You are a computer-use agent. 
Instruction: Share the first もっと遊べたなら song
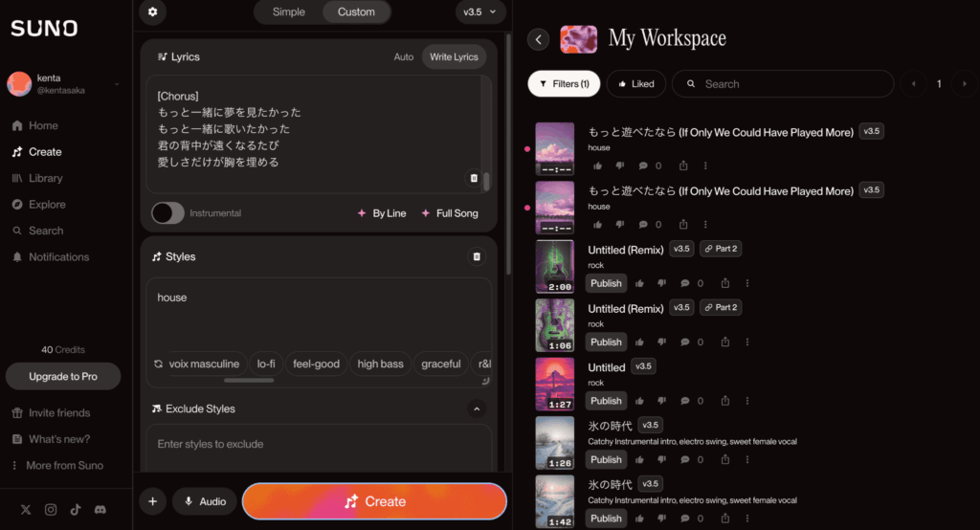click(x=683, y=166)
